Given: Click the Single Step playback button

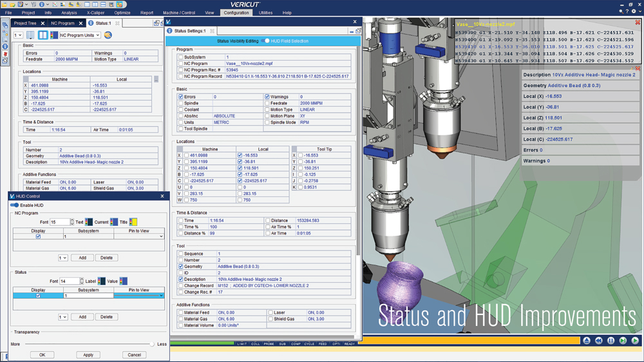Looking at the screenshot, I should 623,341.
